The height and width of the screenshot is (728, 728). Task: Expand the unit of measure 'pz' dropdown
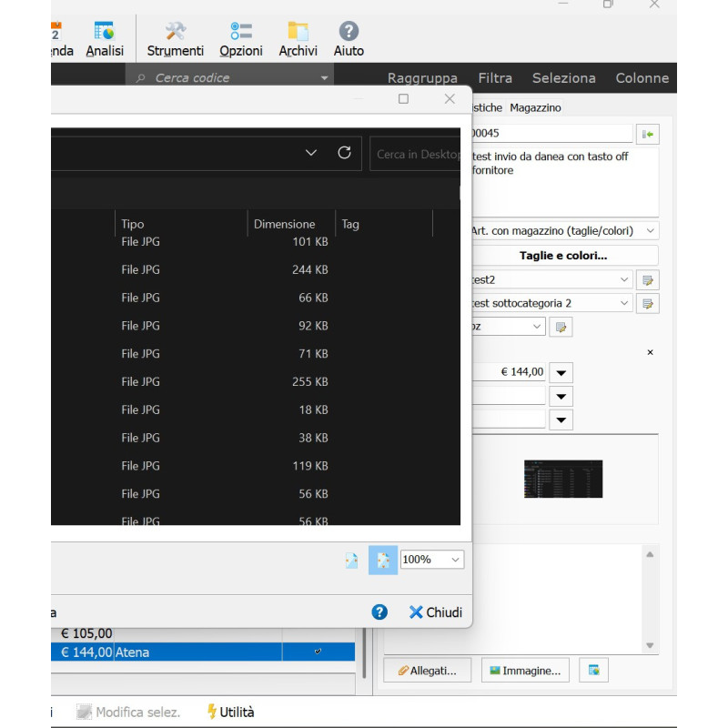(537, 327)
